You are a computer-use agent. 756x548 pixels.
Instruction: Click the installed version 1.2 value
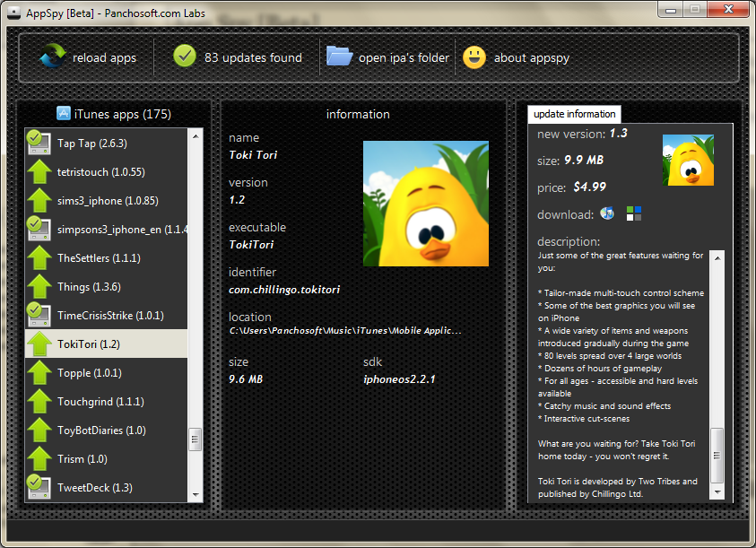coord(237,200)
